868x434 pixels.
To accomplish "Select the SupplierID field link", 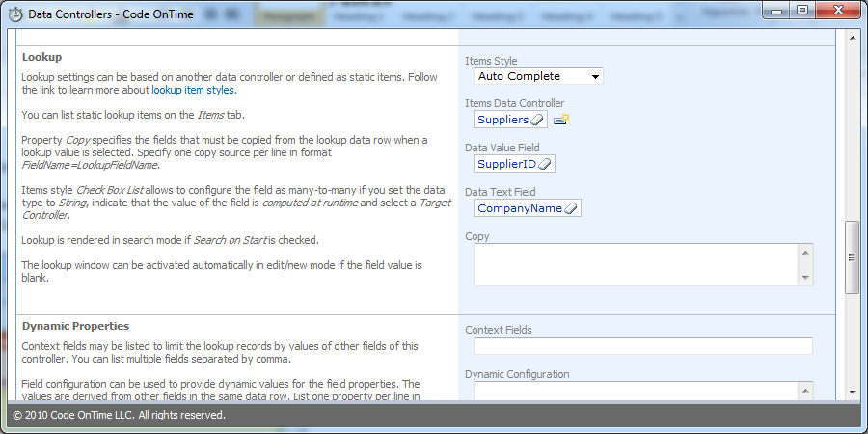I will [x=507, y=164].
